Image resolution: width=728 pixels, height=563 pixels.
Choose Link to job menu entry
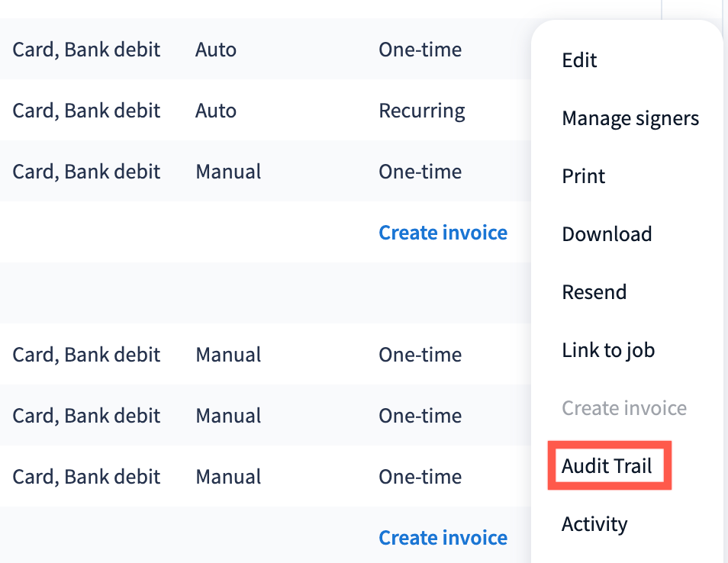608,350
